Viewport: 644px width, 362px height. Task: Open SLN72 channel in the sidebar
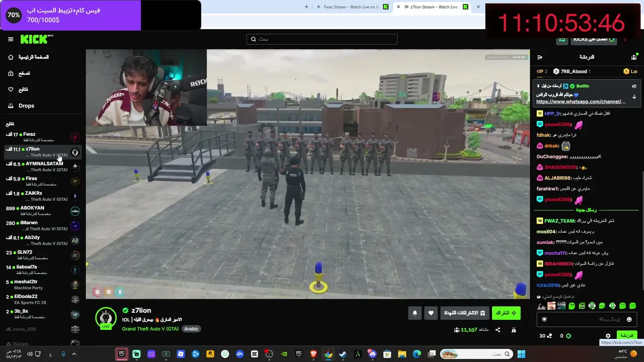coord(42,255)
